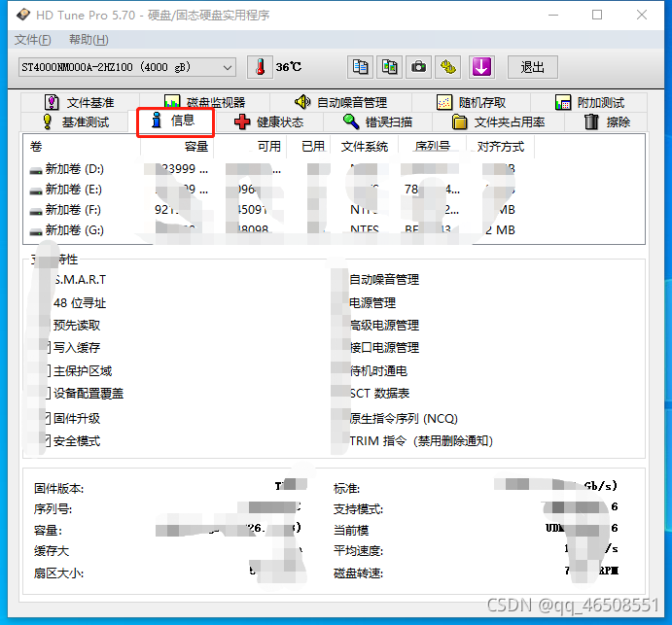The height and width of the screenshot is (625, 672).
Task: Toggle the 写入缓存 checkbox
Action: (x=47, y=347)
